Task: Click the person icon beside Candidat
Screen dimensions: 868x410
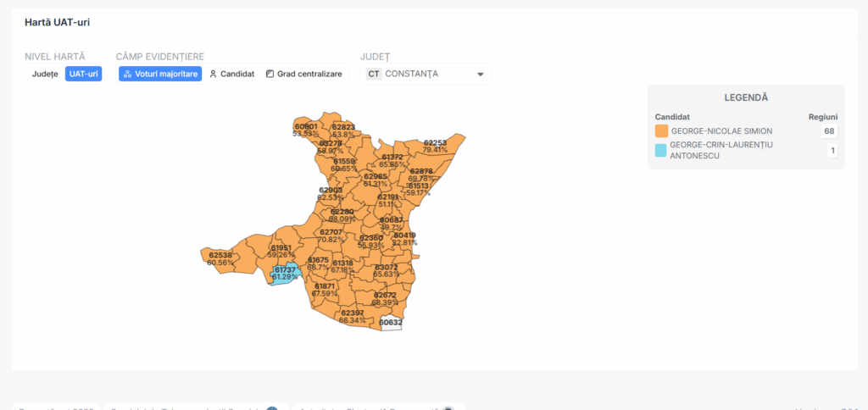Action: tap(214, 75)
